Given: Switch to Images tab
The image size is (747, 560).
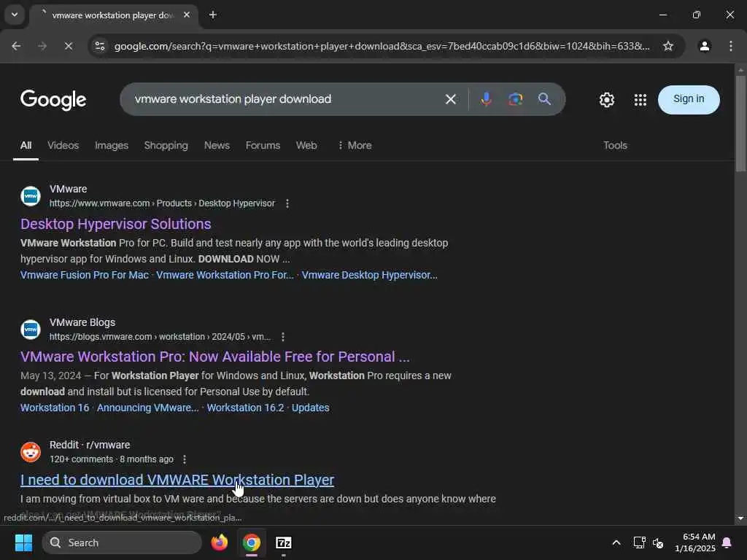Looking at the screenshot, I should pyautogui.click(x=112, y=145).
